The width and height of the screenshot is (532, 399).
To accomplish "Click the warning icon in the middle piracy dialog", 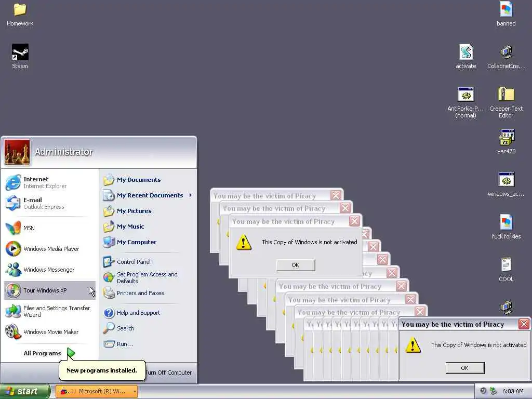I will point(244,243).
